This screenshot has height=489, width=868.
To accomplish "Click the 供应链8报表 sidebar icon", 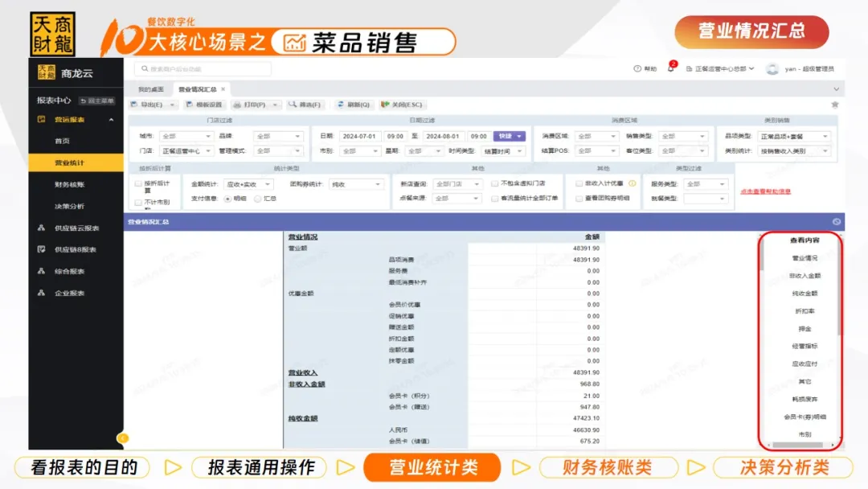I will point(41,249).
